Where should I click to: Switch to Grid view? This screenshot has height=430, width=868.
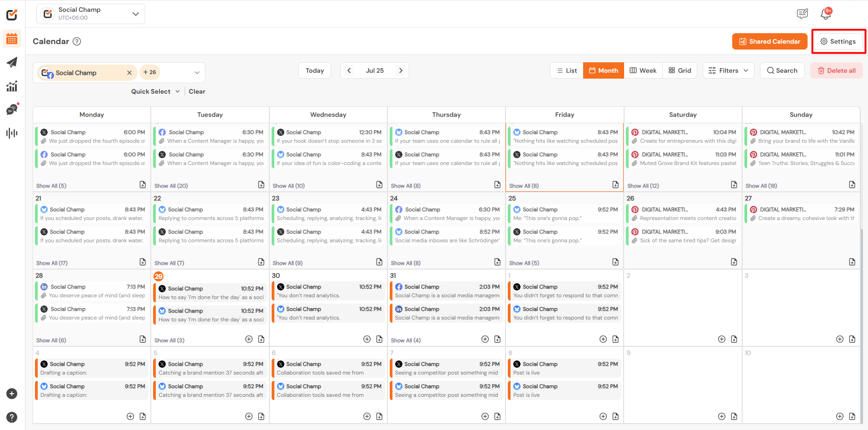tap(680, 70)
